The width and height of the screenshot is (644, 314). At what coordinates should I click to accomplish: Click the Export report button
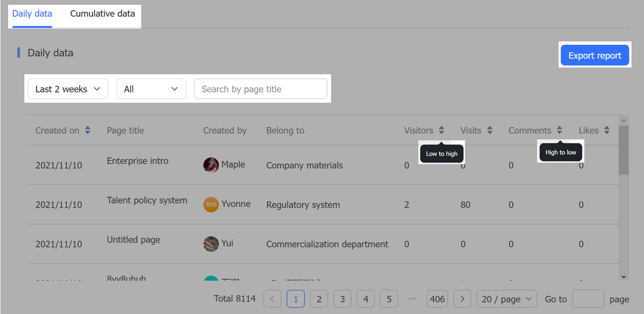tap(595, 55)
